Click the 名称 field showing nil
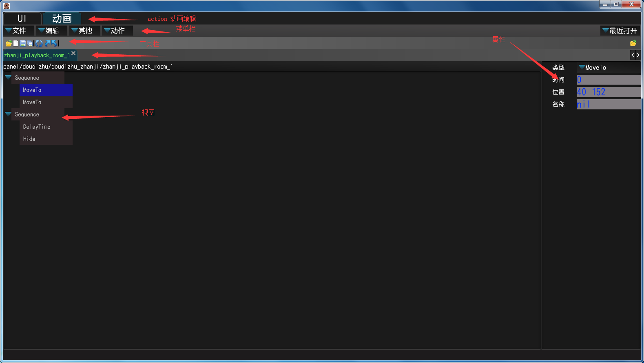The width and height of the screenshot is (644, 363). tap(609, 104)
